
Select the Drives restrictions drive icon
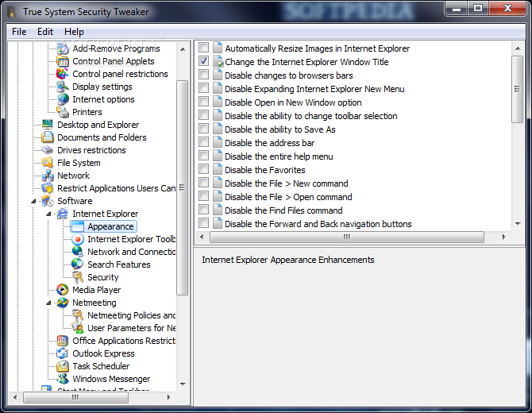[x=48, y=150]
